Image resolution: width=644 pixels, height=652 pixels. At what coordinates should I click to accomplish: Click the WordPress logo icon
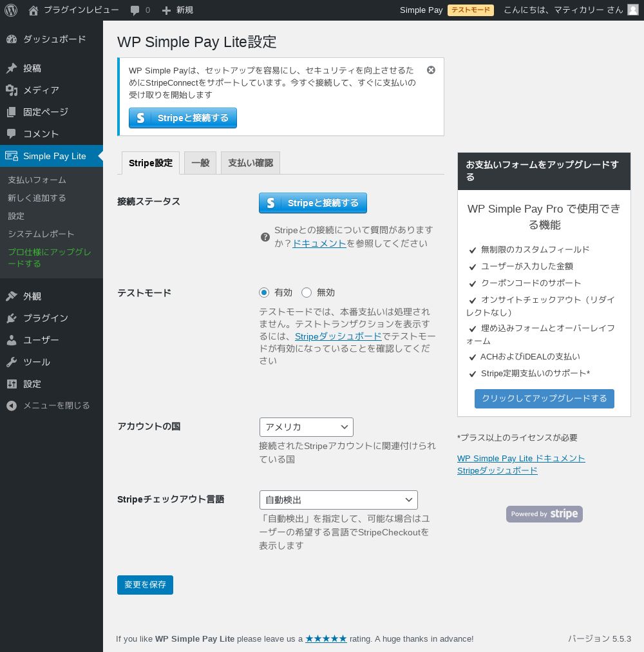[x=11, y=10]
